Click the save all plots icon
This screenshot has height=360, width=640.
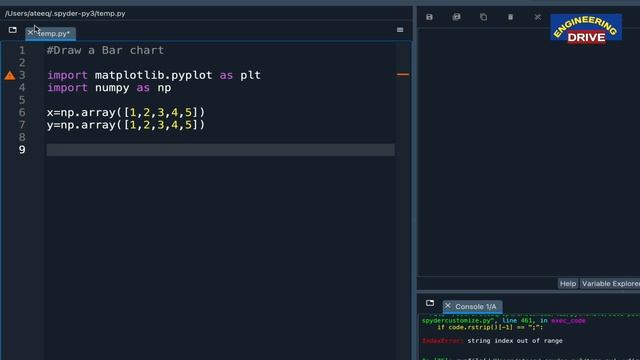pos(456,17)
